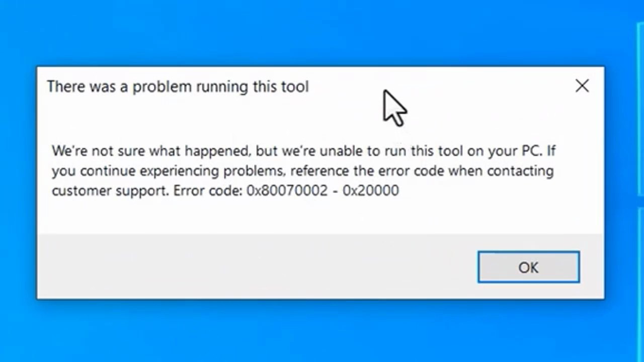Click empty title bar space left of X
The width and height of the screenshot is (644, 362).
pyautogui.click(x=478, y=86)
